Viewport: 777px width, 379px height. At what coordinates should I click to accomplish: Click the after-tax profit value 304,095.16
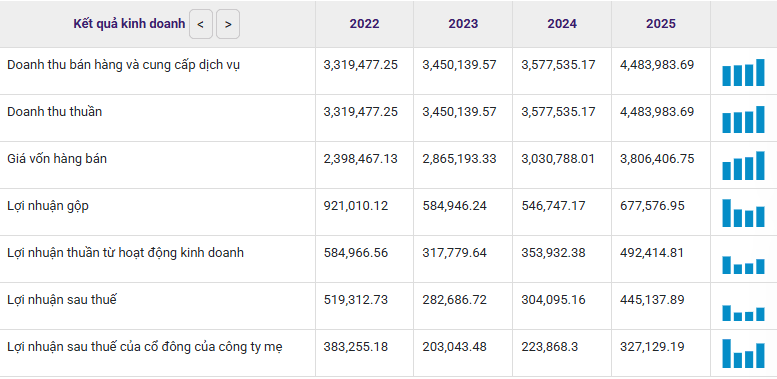pos(554,300)
